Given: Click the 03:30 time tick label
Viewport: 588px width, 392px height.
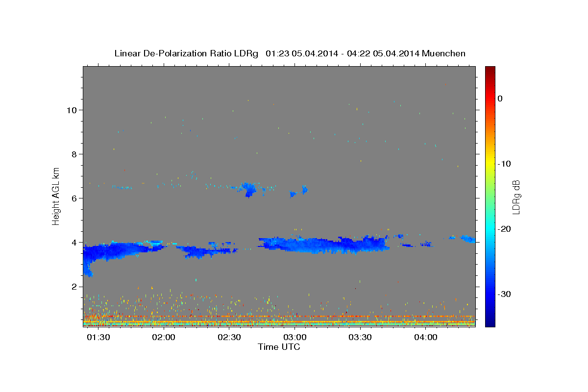Looking at the screenshot, I should tap(360, 338).
